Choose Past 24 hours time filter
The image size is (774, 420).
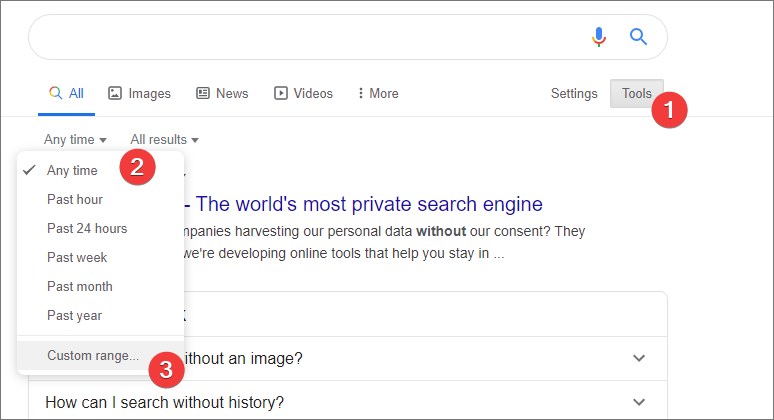coord(87,228)
